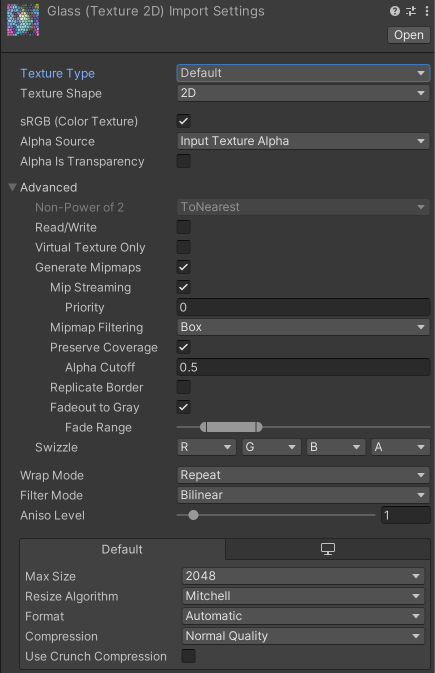Open the Mipmap Filtering dropdown
The width and height of the screenshot is (435, 673).
303,327
